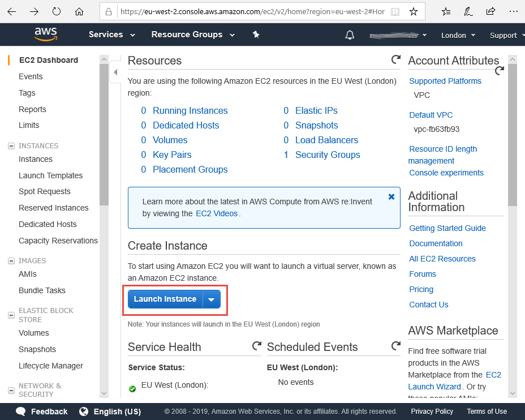Collapse the left navigation pane
Viewport: 525px width, 420px height.
tap(115, 72)
